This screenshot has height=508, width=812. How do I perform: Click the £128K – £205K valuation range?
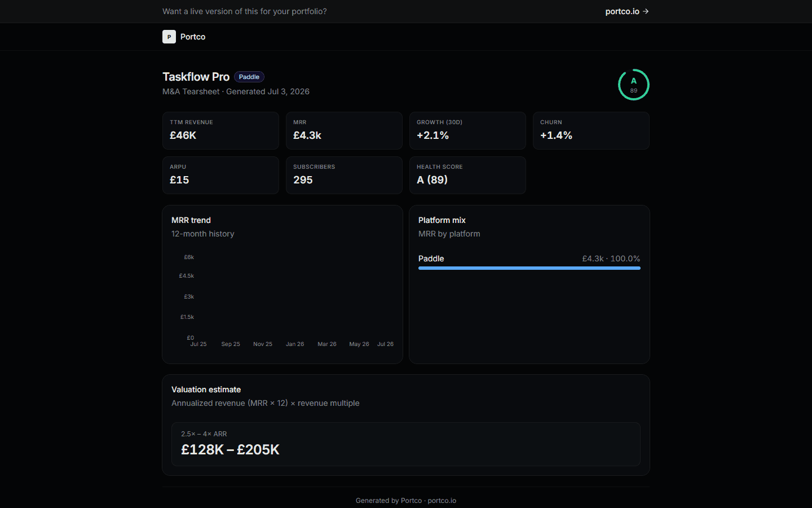[x=230, y=449]
